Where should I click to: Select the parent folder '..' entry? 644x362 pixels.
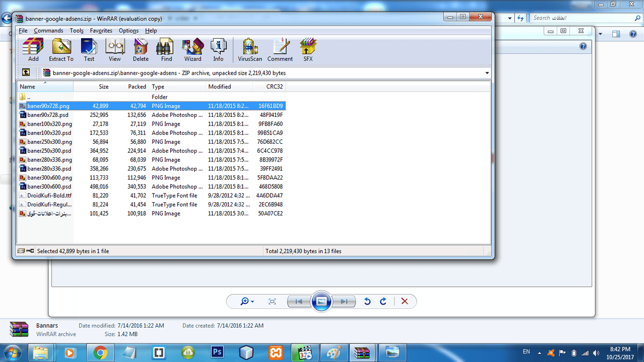click(x=151, y=97)
